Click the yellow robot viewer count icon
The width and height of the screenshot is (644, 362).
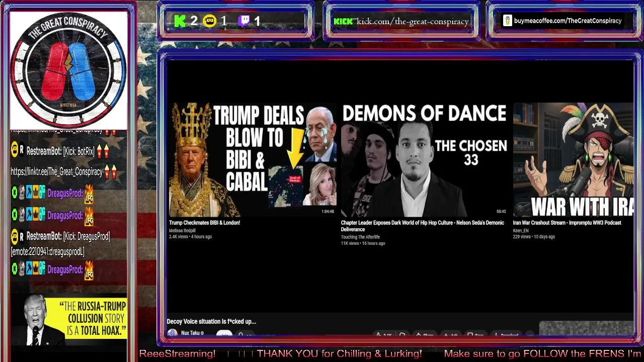click(210, 21)
